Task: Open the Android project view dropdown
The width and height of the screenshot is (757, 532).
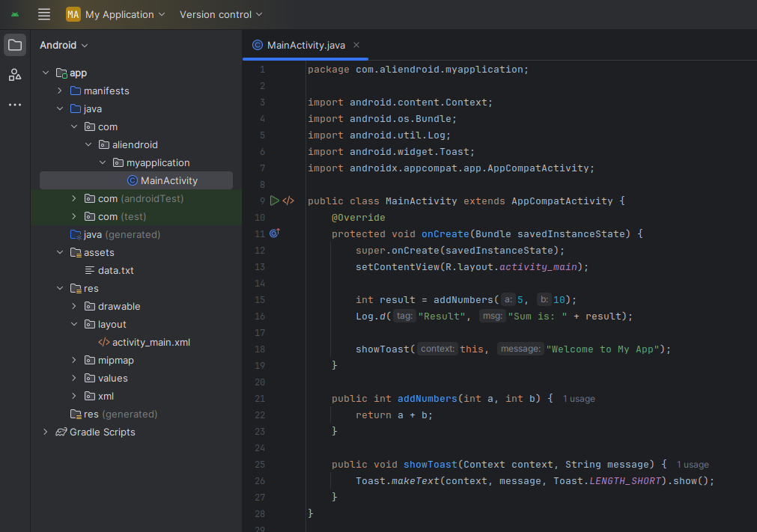Action: click(x=64, y=46)
